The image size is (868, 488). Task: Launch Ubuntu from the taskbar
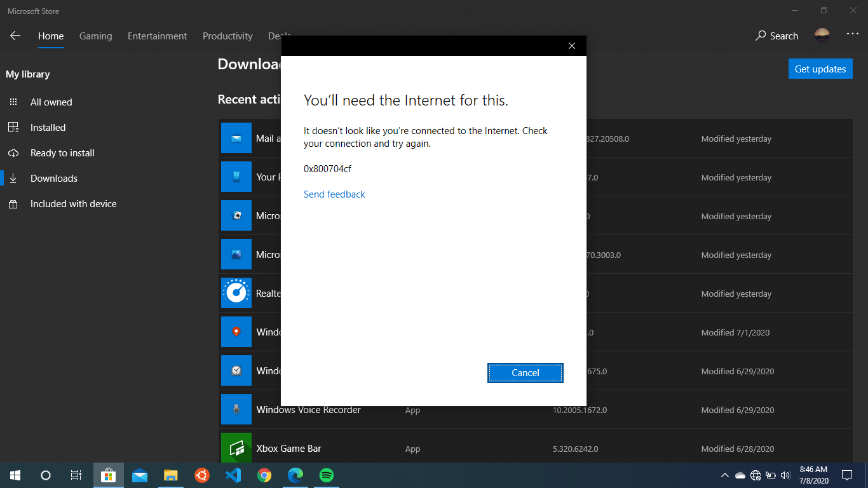click(x=202, y=475)
